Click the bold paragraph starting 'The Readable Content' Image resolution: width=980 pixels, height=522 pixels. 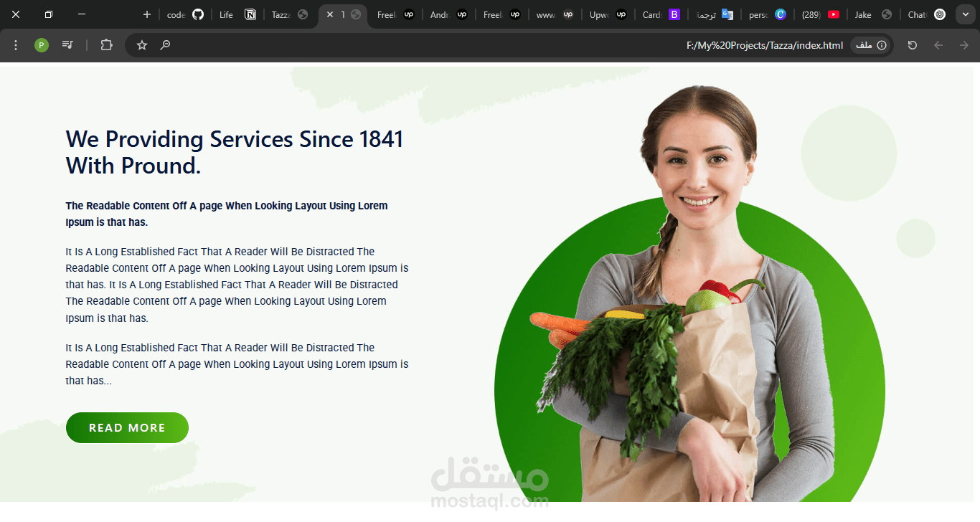227,214
